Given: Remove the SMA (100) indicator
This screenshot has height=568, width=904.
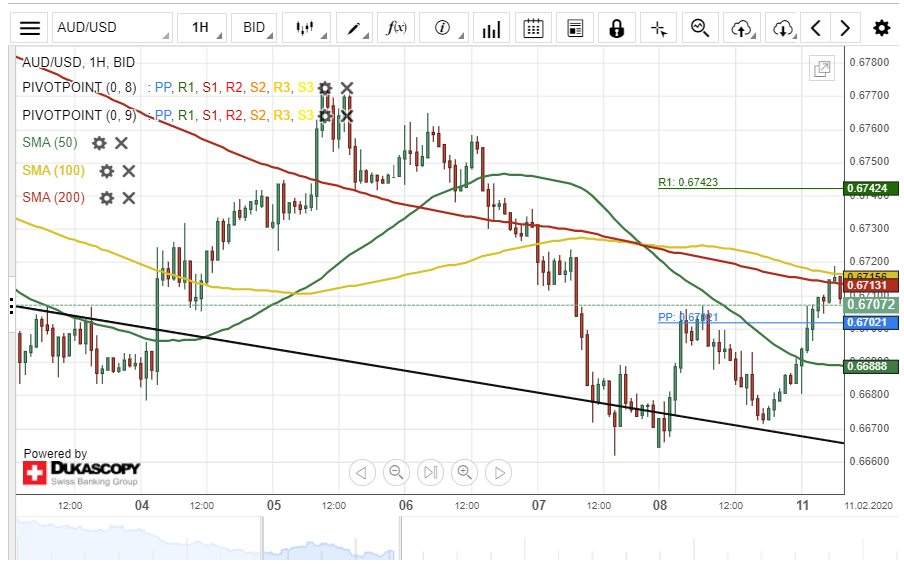Looking at the screenshot, I should (x=129, y=171).
